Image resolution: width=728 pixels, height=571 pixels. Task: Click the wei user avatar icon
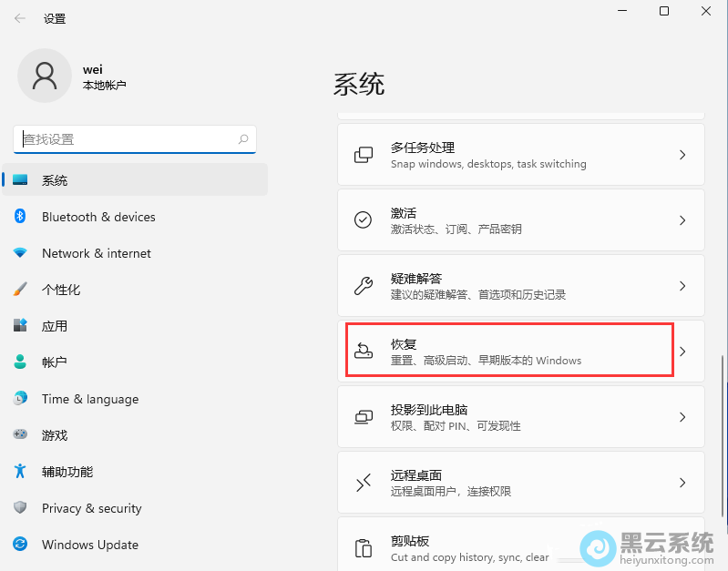[x=45, y=76]
